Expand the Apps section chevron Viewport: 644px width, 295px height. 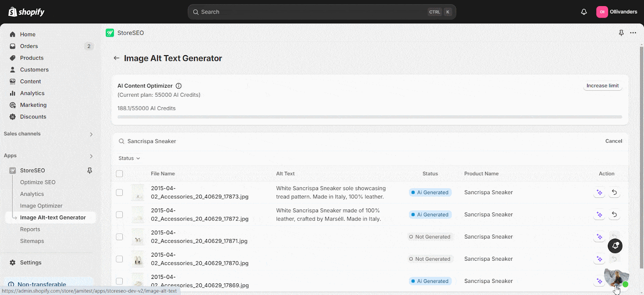pyautogui.click(x=91, y=156)
